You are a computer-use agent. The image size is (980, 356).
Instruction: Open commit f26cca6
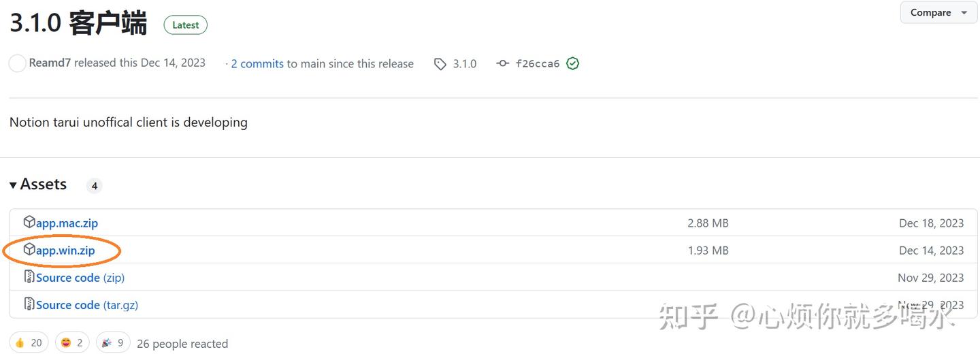[x=538, y=64]
